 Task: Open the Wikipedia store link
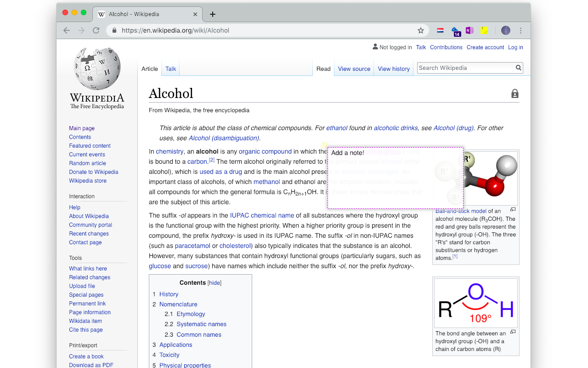pos(88,181)
